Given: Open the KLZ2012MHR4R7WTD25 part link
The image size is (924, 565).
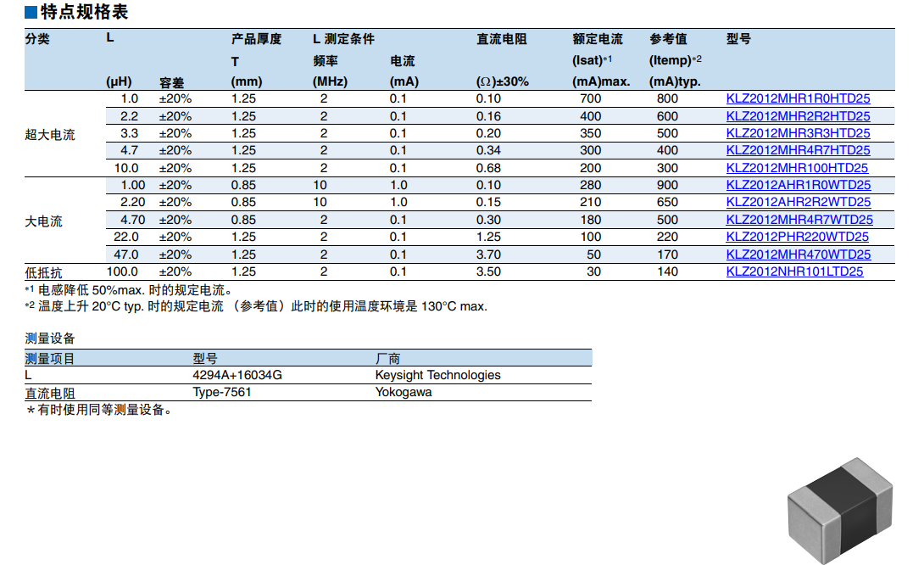Looking at the screenshot, I should [x=799, y=220].
